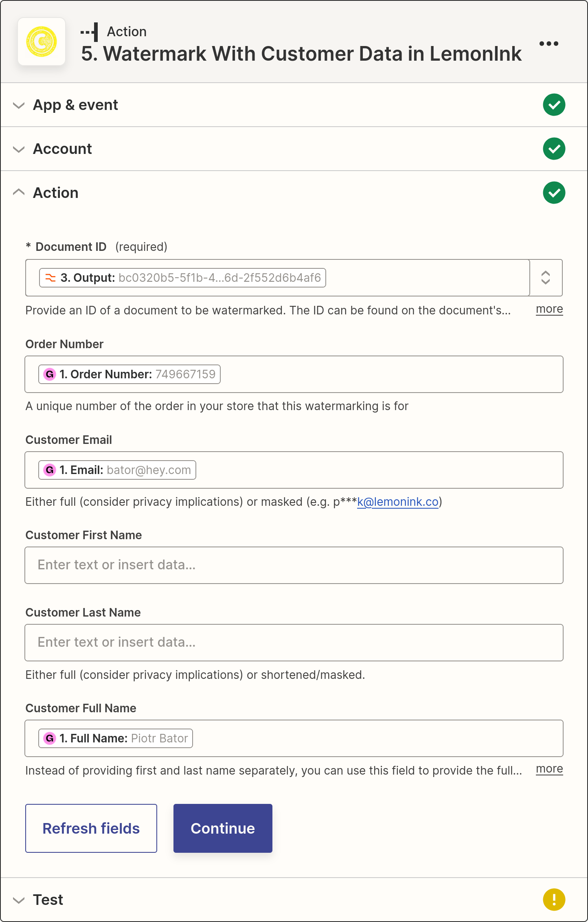Show more of Customer Full Name description
The image size is (588, 922).
coord(549,769)
